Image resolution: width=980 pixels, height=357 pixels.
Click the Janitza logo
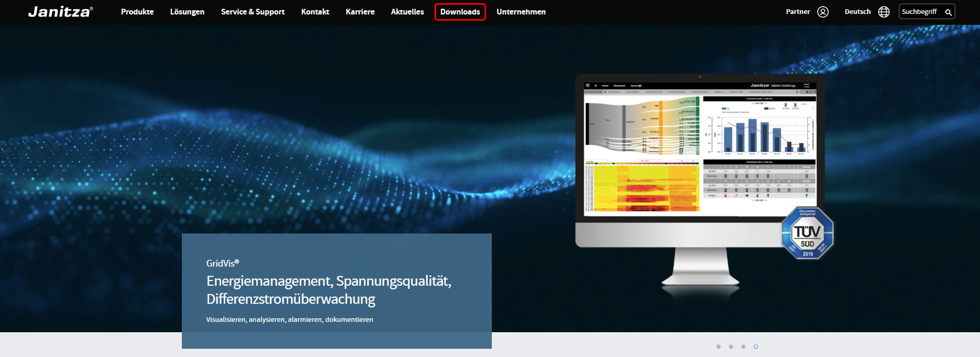pyautogui.click(x=60, y=12)
